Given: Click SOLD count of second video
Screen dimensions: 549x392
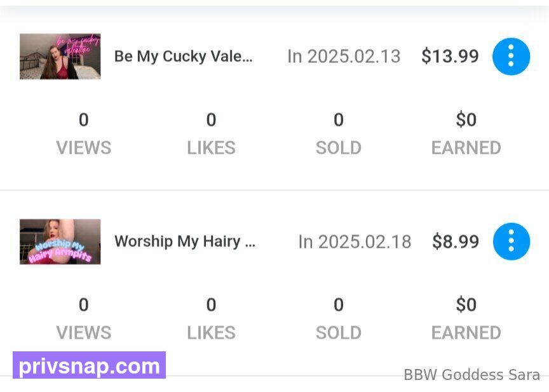Looking at the screenshot, I should [x=339, y=305].
